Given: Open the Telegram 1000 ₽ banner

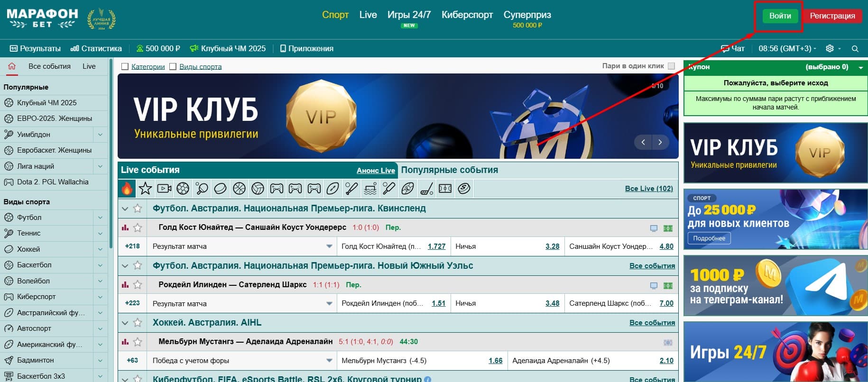Looking at the screenshot, I should coord(776,286).
